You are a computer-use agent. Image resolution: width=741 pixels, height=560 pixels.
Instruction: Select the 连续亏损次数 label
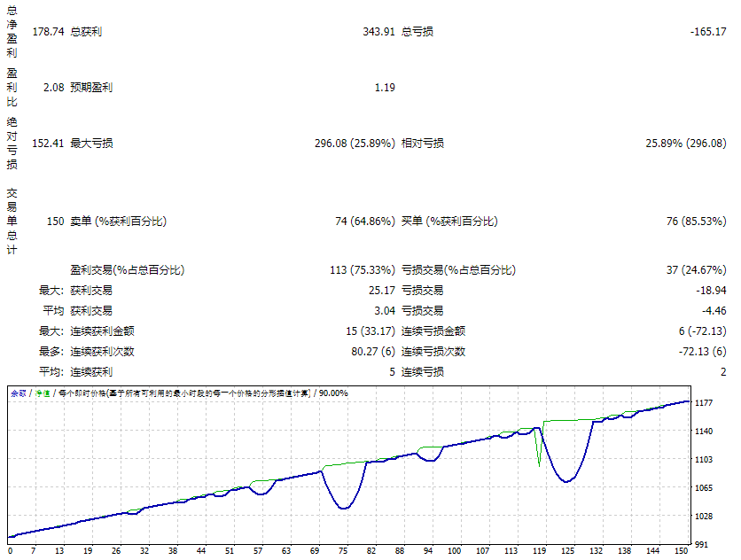pyautogui.click(x=433, y=352)
